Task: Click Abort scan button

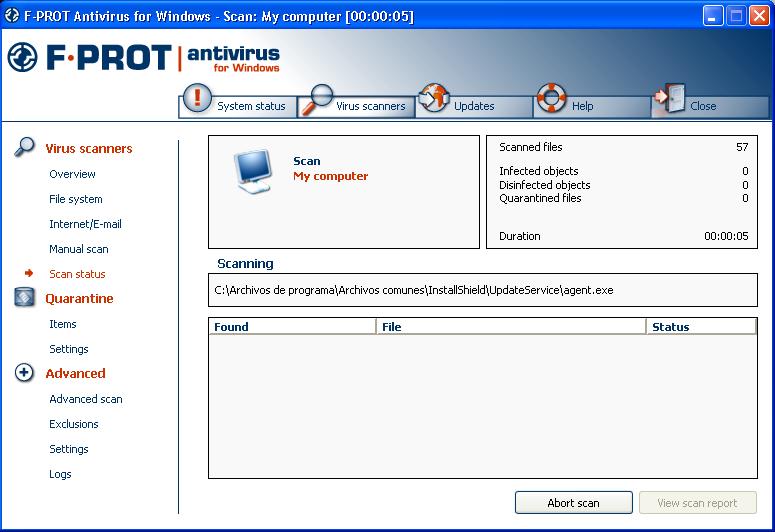Action: (x=573, y=502)
